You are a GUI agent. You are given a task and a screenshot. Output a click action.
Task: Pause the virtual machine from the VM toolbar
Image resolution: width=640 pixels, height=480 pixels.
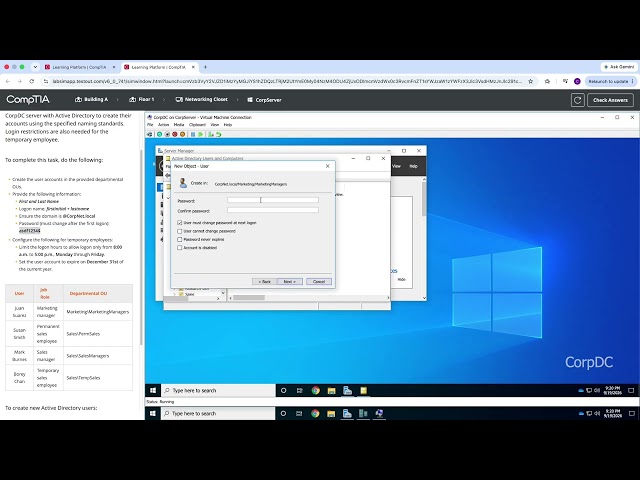[x=193, y=134]
